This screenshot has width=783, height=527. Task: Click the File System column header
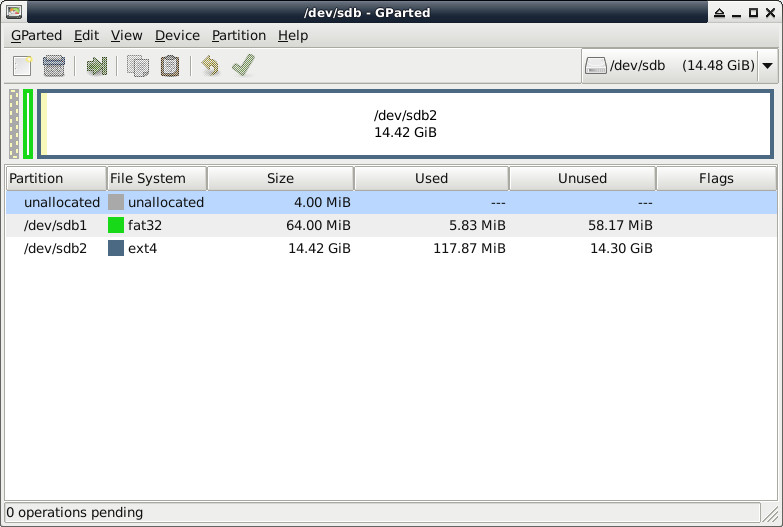pos(157,178)
